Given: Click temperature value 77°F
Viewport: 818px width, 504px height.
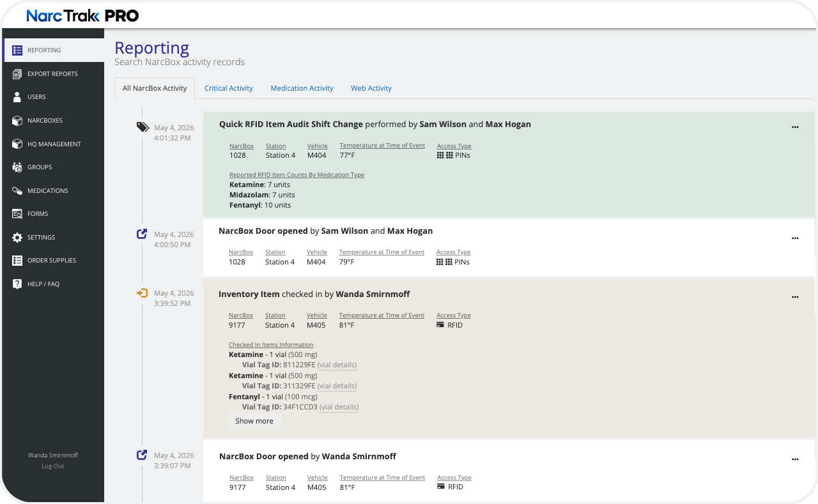Looking at the screenshot, I should [x=347, y=155].
